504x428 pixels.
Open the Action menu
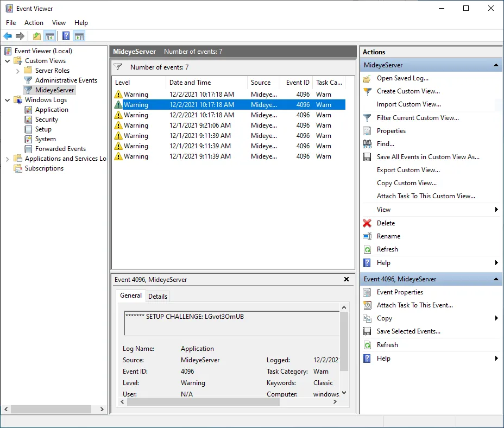(x=34, y=23)
